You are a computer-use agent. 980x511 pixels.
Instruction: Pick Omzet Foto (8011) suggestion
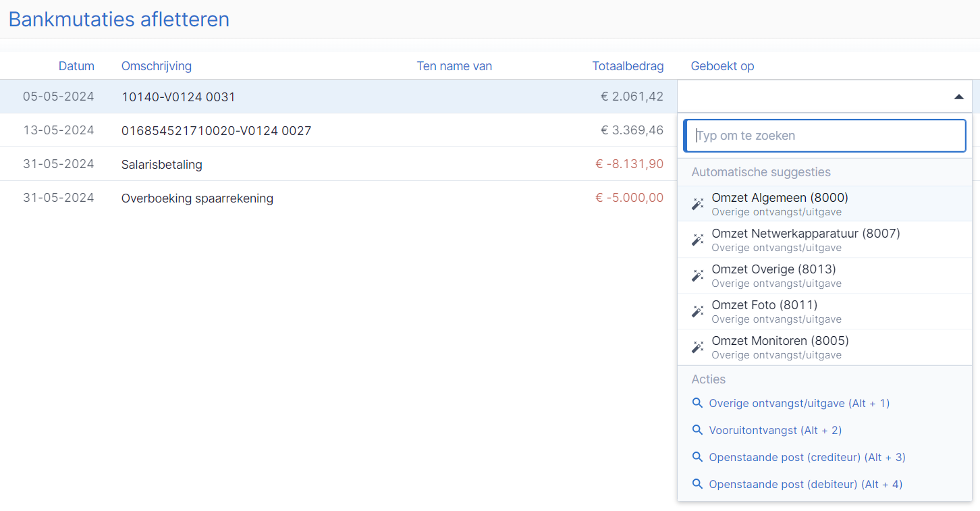click(x=825, y=311)
